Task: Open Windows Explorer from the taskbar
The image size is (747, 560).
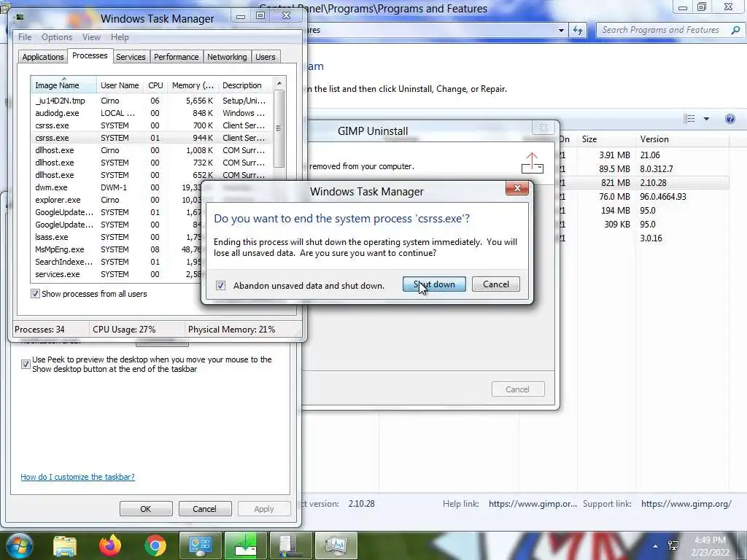Action: point(65,546)
